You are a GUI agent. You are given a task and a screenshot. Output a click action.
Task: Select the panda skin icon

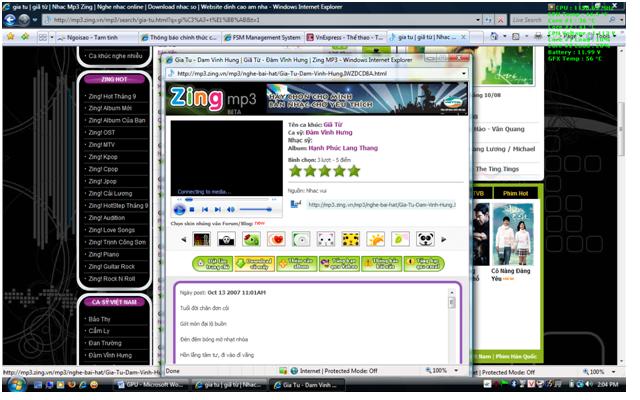(425, 239)
